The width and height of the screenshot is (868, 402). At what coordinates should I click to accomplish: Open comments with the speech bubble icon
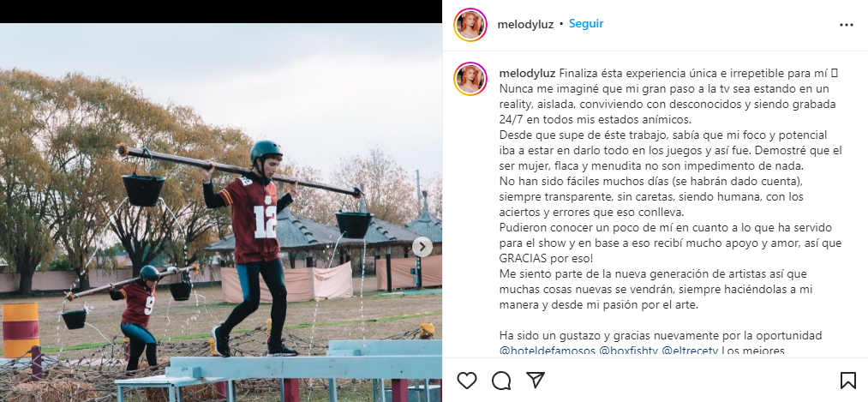(501, 380)
